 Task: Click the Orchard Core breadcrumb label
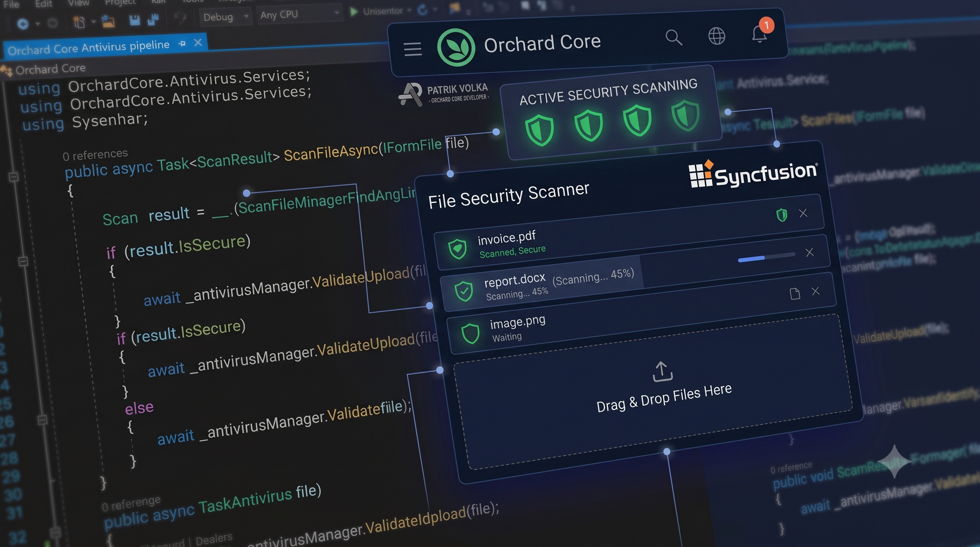coord(51,69)
